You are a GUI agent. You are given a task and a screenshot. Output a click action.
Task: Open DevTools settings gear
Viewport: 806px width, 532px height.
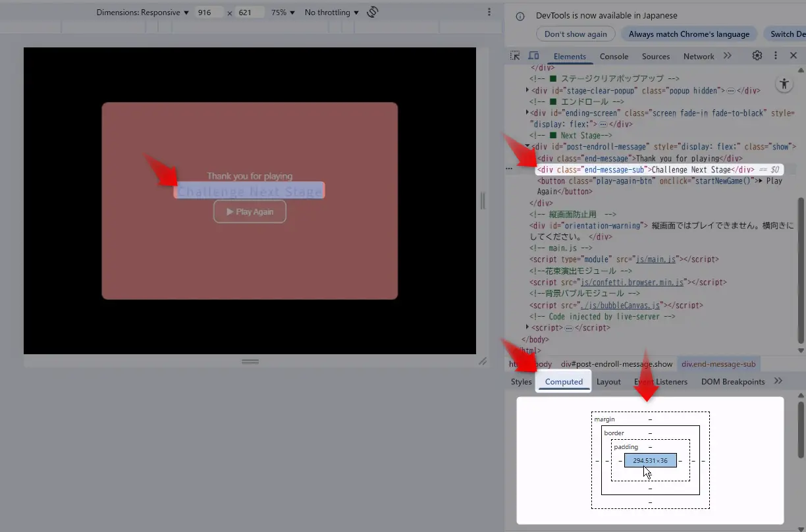click(x=757, y=56)
